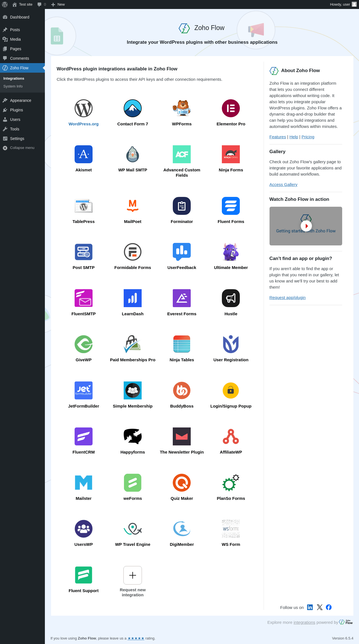Open the Ninja Tables icon

pos(182,344)
